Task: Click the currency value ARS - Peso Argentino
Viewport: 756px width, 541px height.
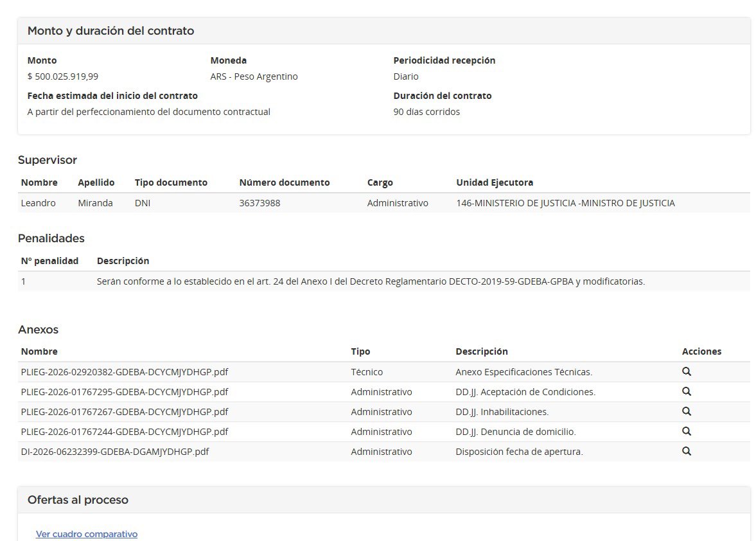Action: pos(254,76)
